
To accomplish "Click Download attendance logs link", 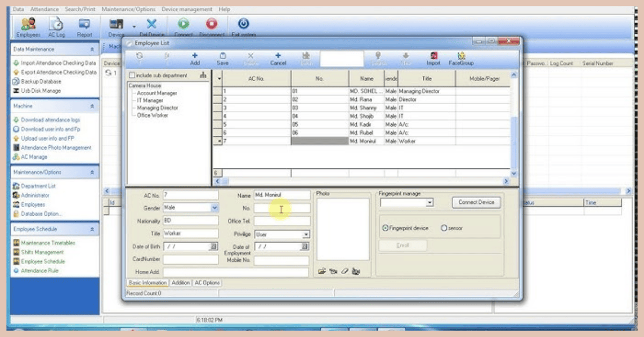I will click(x=50, y=120).
